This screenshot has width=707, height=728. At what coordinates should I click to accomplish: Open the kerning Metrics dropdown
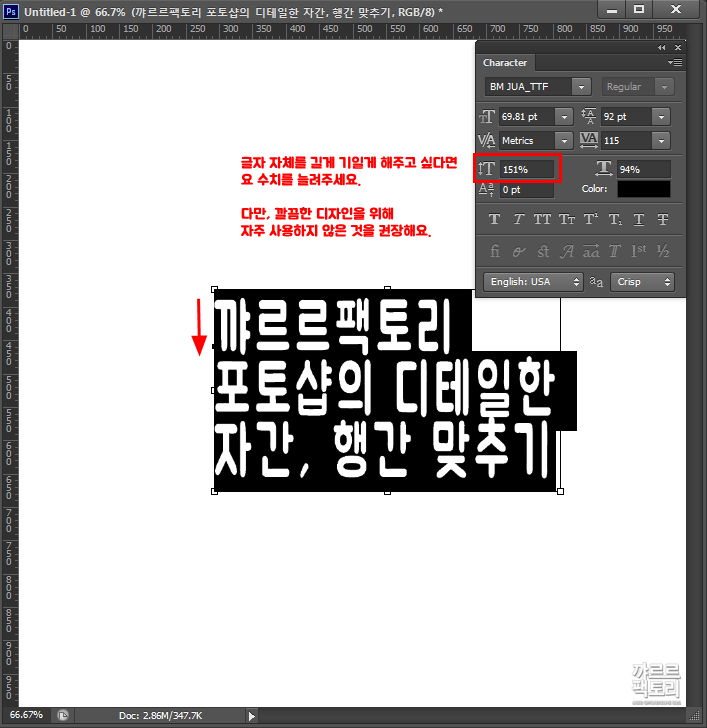point(563,141)
